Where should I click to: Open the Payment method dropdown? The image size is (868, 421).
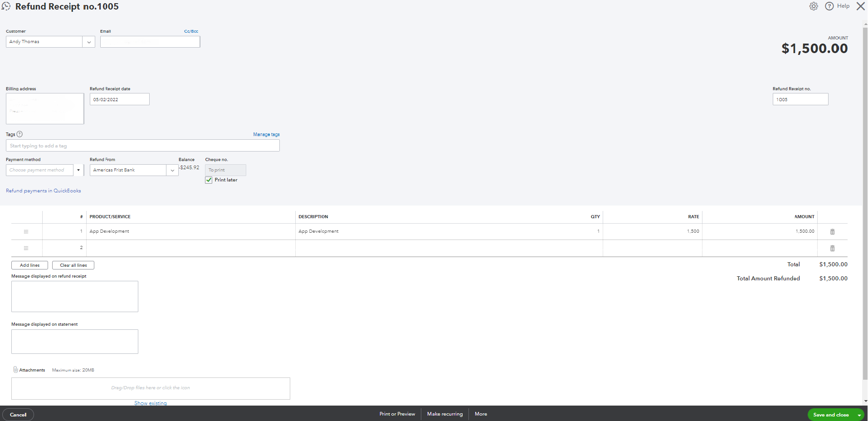click(78, 170)
